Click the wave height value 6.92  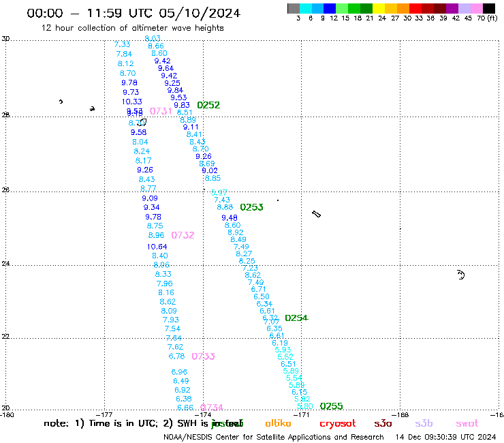pos(183,390)
